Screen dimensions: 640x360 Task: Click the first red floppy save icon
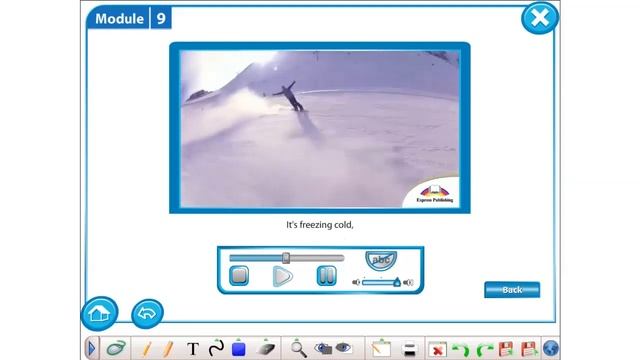(x=506, y=349)
